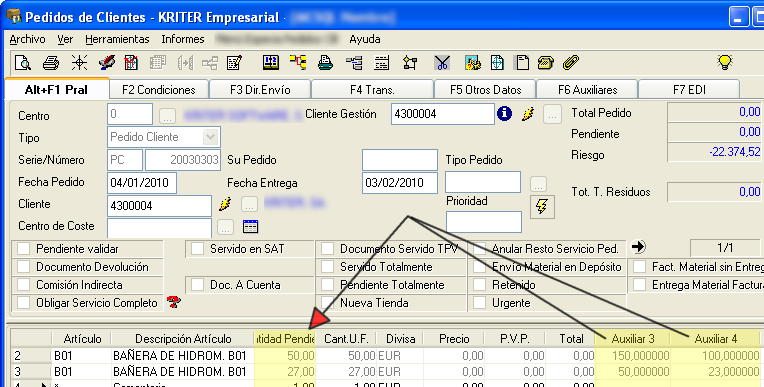Check the Servido en SAT box

[197, 249]
